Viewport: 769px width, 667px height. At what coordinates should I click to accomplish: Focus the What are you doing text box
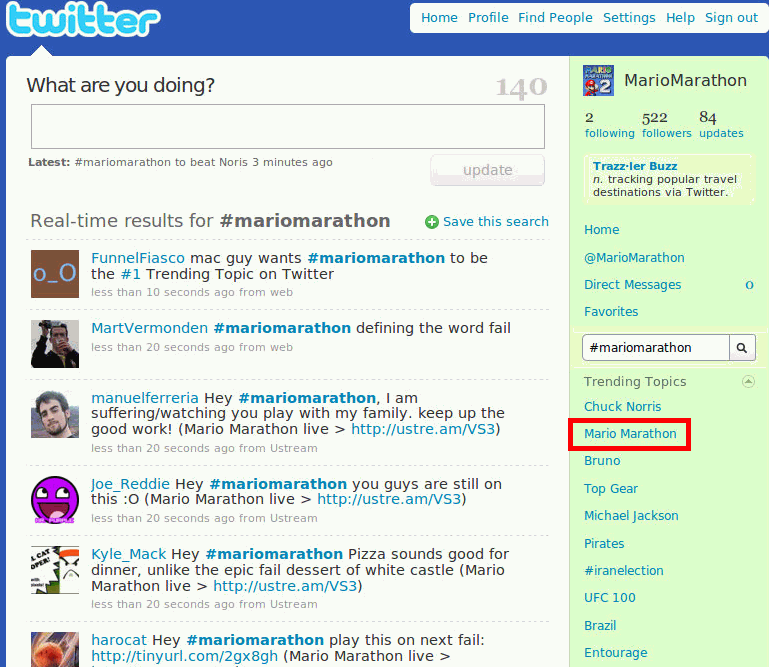point(288,127)
